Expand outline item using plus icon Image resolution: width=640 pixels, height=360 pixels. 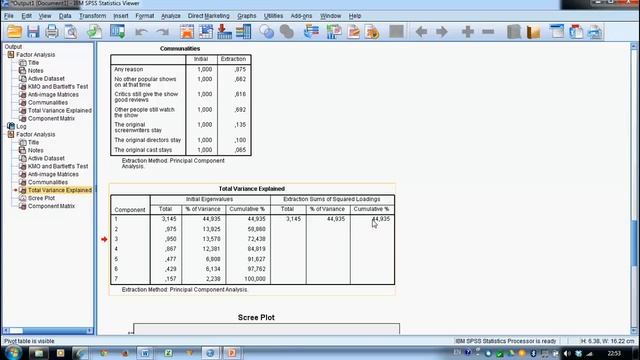[468, 32]
